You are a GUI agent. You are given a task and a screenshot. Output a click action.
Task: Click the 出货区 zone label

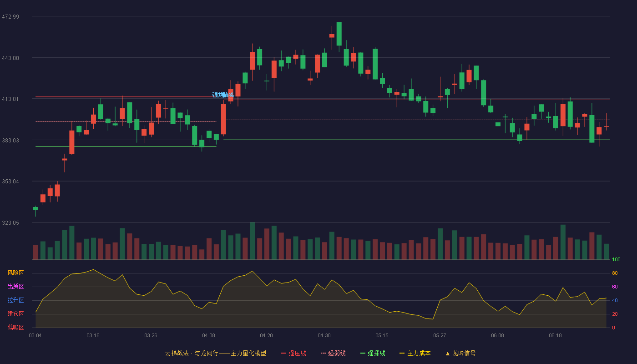[16, 287]
